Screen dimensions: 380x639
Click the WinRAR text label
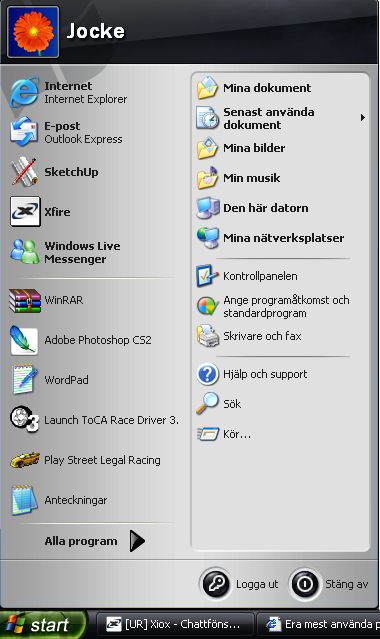click(x=64, y=300)
